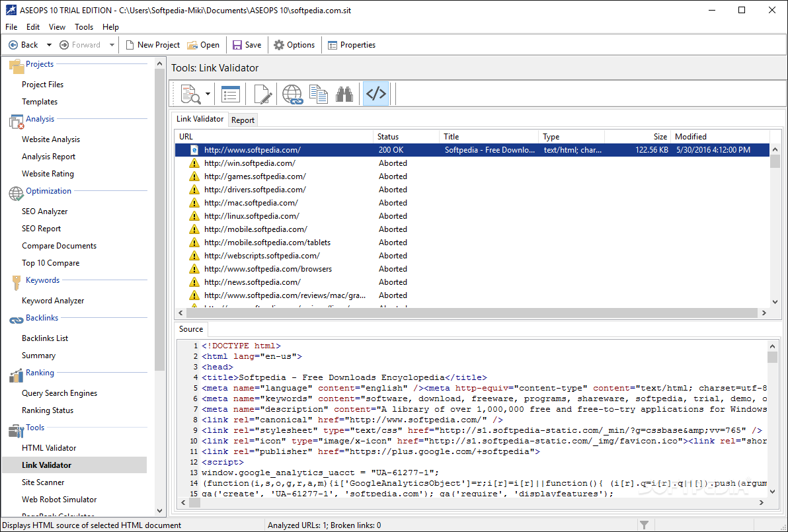Click the Open project button
Viewport: 788px width, 532px height.
[x=204, y=45]
